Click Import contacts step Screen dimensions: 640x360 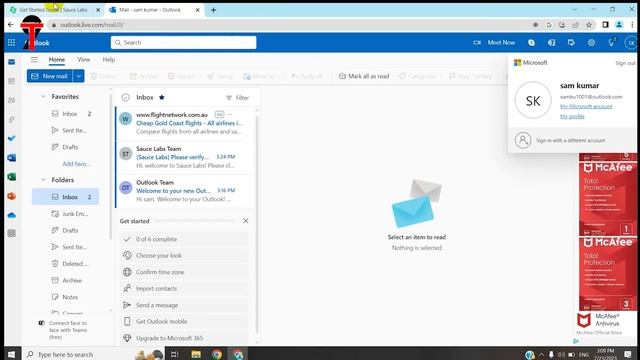pyautogui.click(x=184, y=289)
